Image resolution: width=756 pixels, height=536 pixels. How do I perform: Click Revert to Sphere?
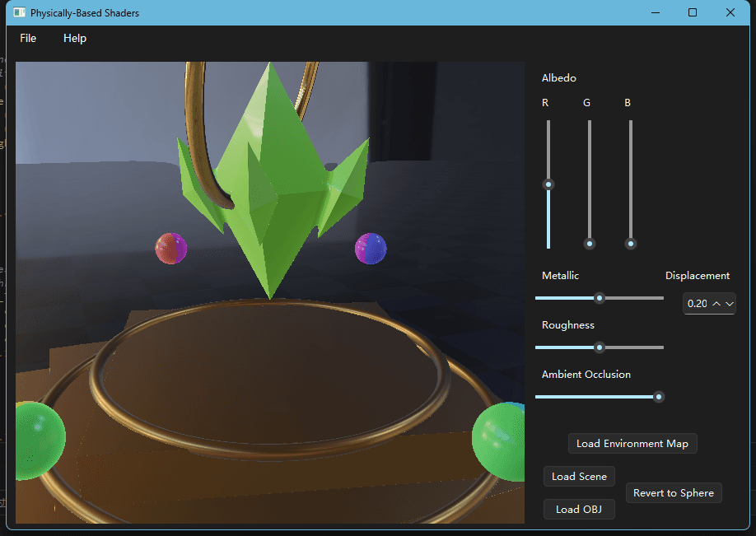coord(674,492)
